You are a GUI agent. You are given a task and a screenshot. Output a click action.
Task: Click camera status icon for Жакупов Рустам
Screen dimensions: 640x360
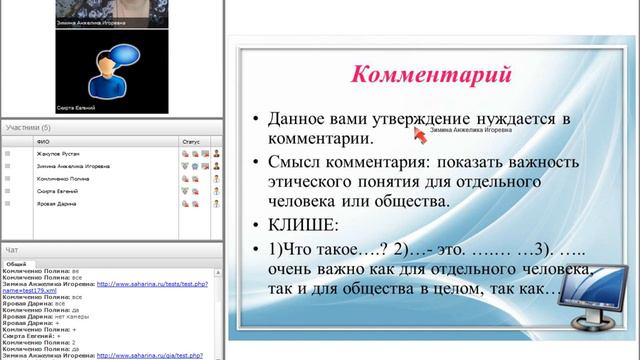[x=195, y=154]
